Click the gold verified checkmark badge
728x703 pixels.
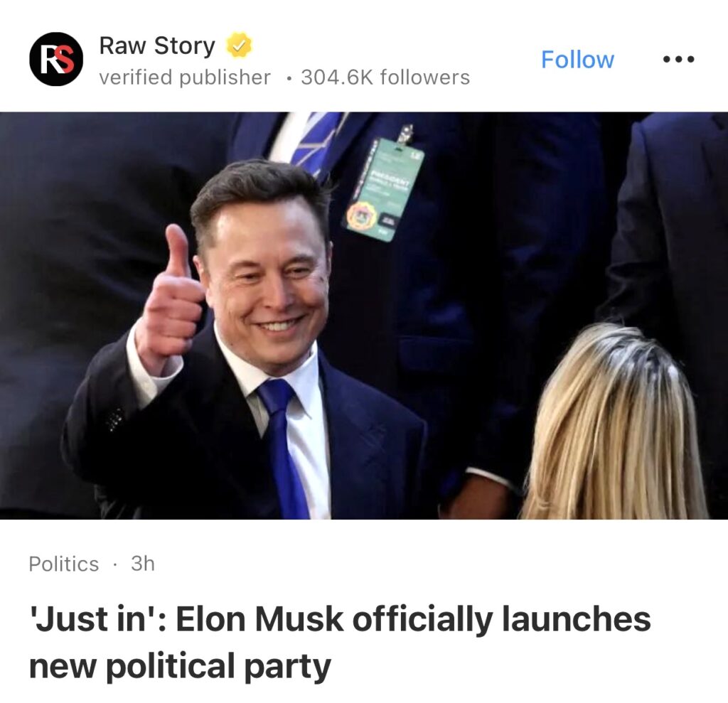click(x=239, y=45)
